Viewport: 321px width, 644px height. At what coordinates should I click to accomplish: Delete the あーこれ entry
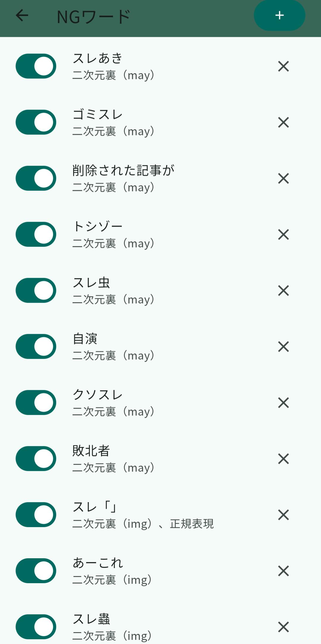[283, 571]
